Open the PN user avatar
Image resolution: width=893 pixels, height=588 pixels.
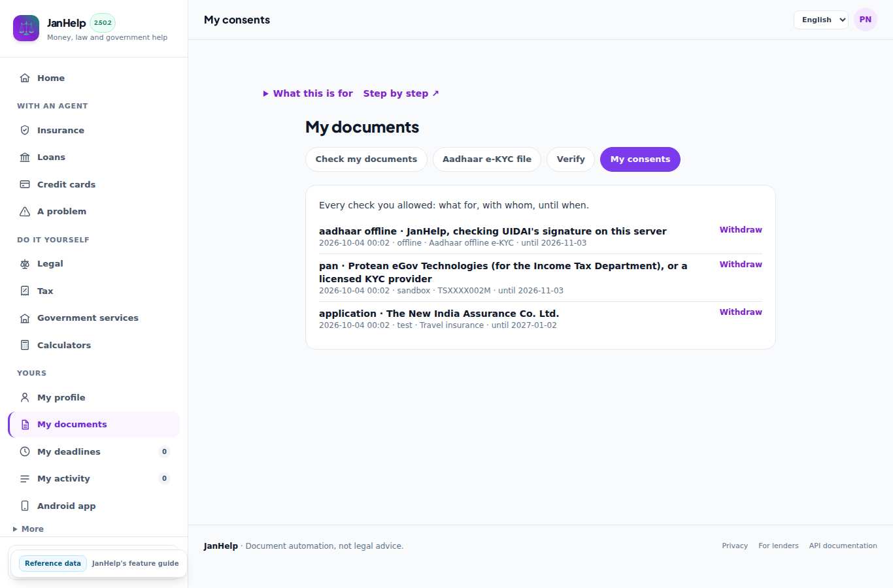point(866,20)
